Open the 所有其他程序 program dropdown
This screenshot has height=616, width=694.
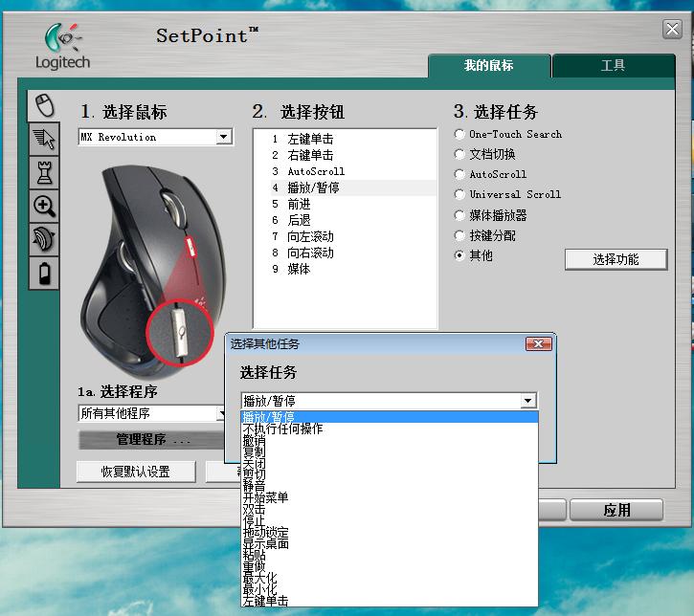click(x=221, y=413)
